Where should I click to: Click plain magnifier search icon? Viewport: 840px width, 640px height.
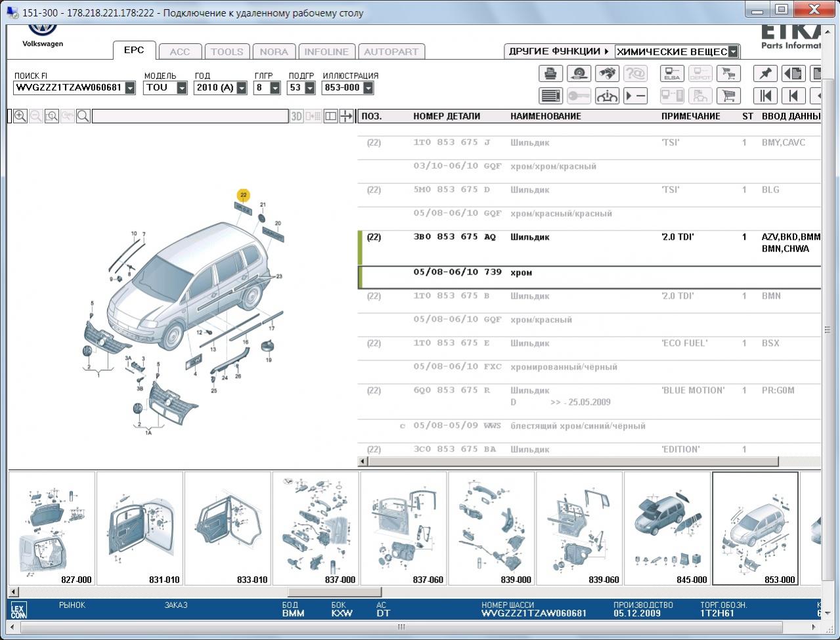pos(83,116)
